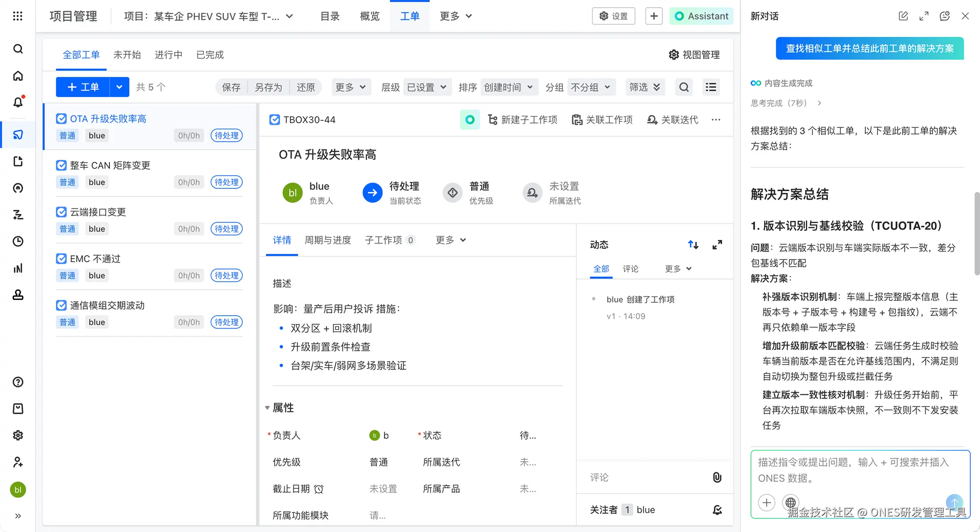
Task: Click the 视图管理 button
Action: tap(694, 55)
